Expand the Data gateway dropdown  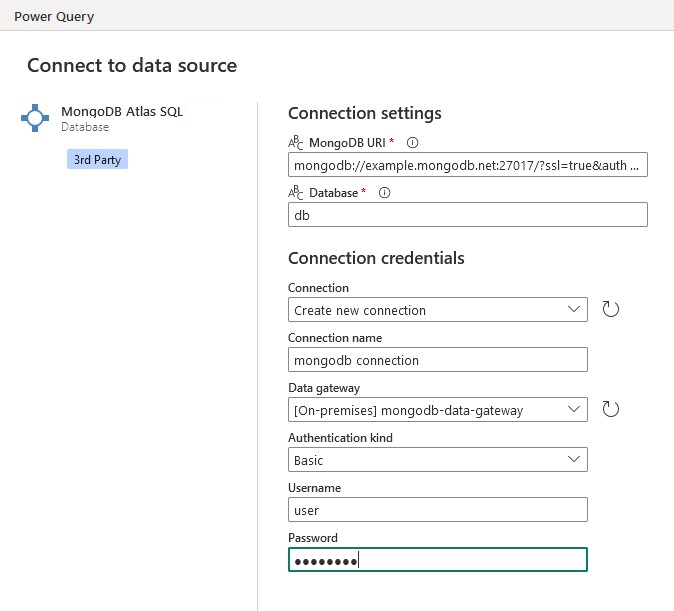[437, 409]
